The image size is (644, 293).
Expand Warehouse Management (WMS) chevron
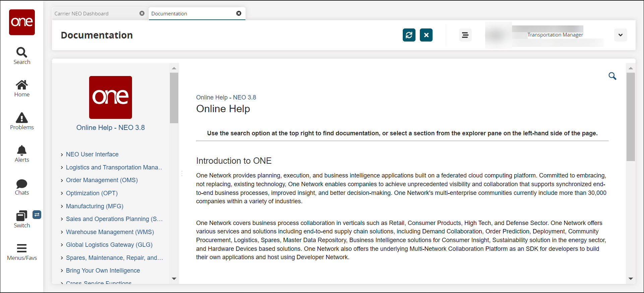pos(62,232)
